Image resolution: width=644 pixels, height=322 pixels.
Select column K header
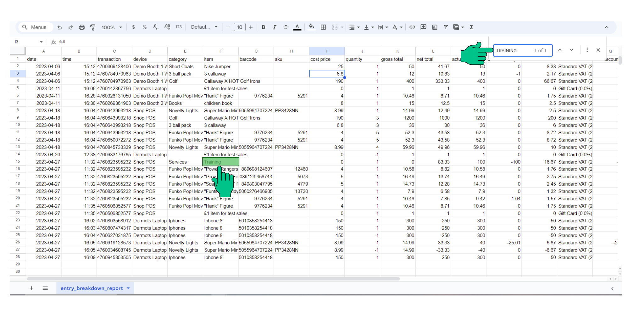coord(397,51)
